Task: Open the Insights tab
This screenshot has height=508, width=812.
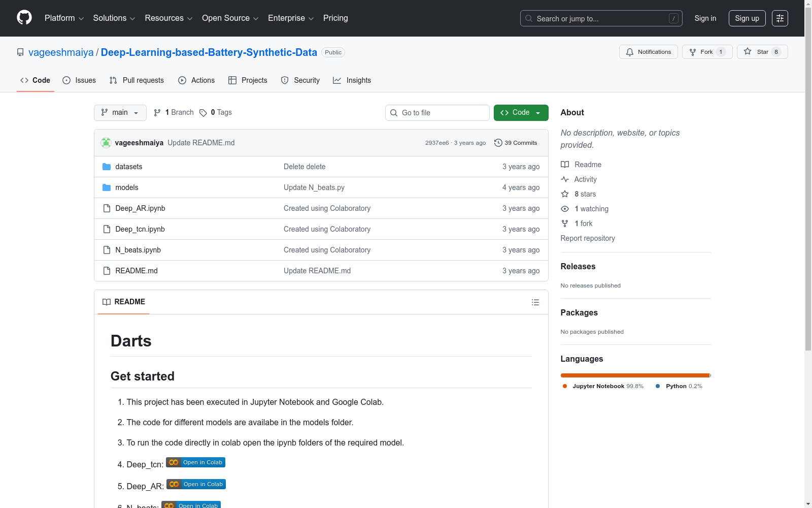Action: 352,80
